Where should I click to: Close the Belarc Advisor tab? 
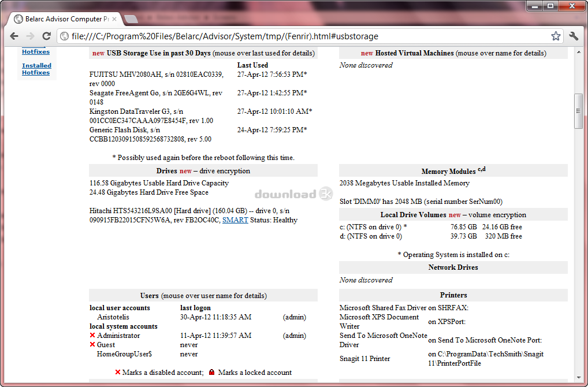[114, 18]
